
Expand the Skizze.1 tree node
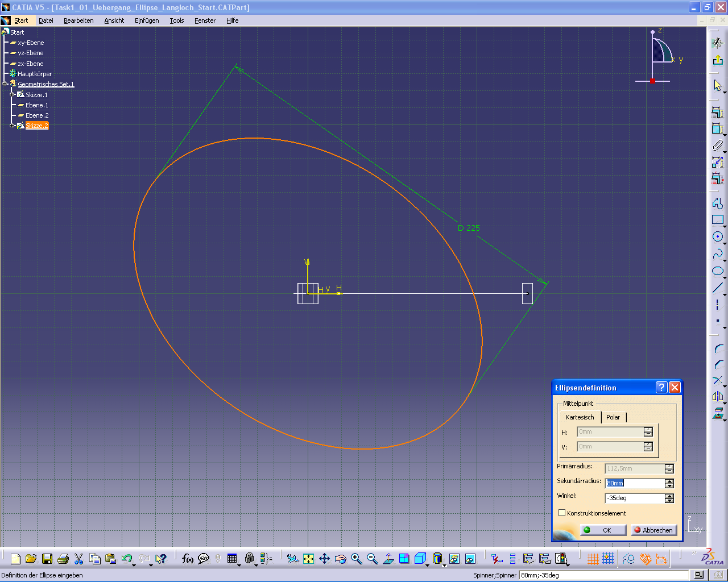12,94
